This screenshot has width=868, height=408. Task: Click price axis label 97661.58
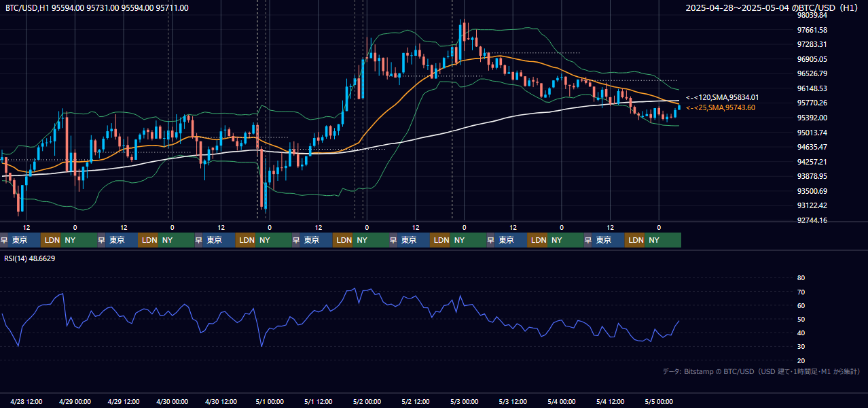point(812,30)
